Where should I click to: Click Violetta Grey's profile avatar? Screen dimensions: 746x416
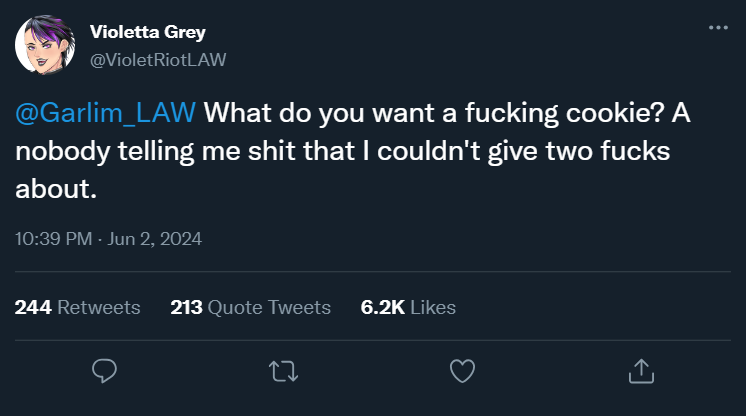[x=42, y=46]
